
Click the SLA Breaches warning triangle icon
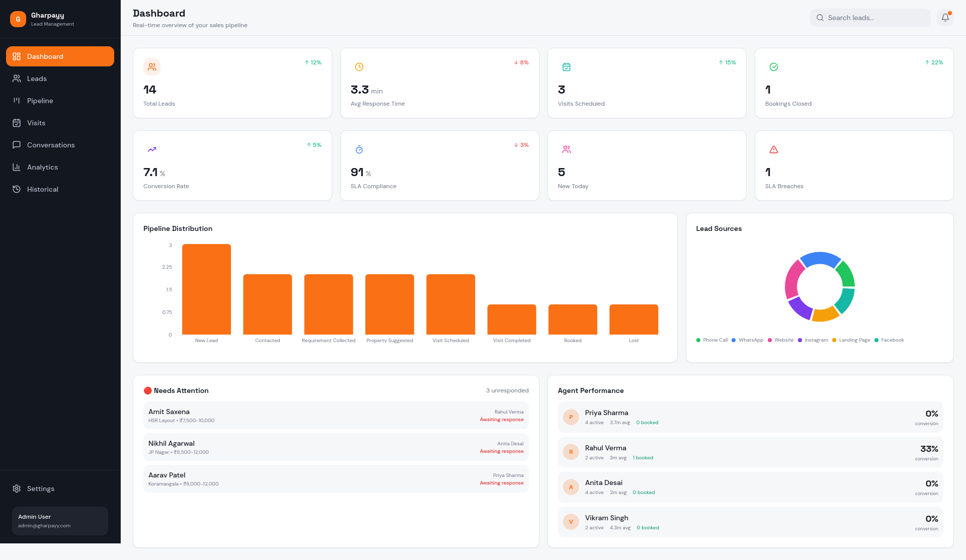[x=774, y=149]
